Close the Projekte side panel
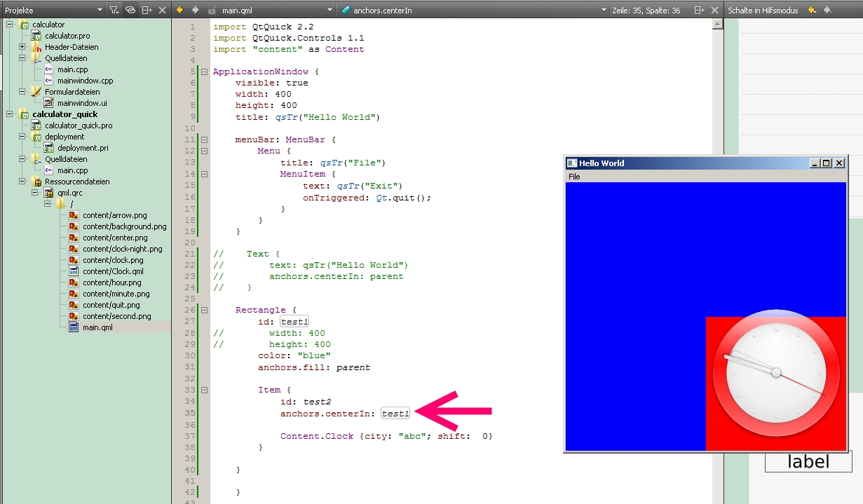The height and width of the screenshot is (504, 863). [x=163, y=10]
